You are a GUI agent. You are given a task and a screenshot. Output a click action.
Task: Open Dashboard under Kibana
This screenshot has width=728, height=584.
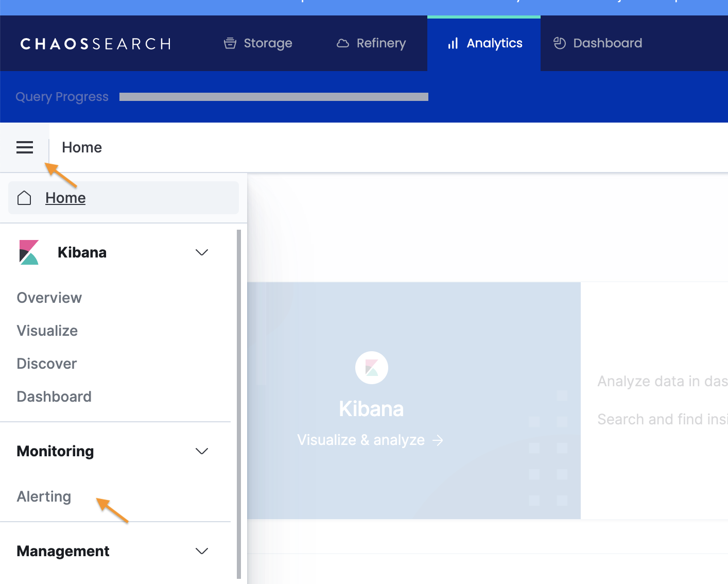pyautogui.click(x=54, y=397)
